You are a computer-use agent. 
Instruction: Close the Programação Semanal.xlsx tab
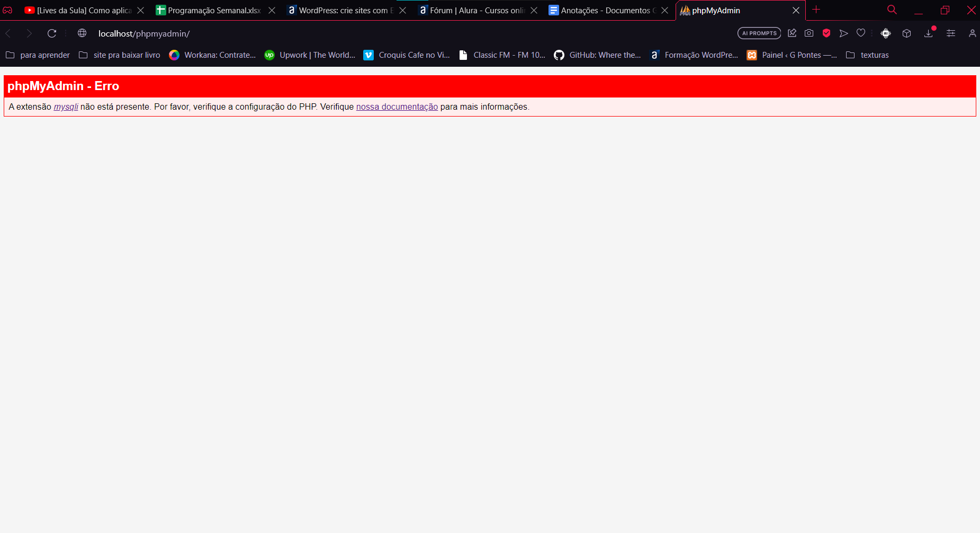(x=272, y=11)
